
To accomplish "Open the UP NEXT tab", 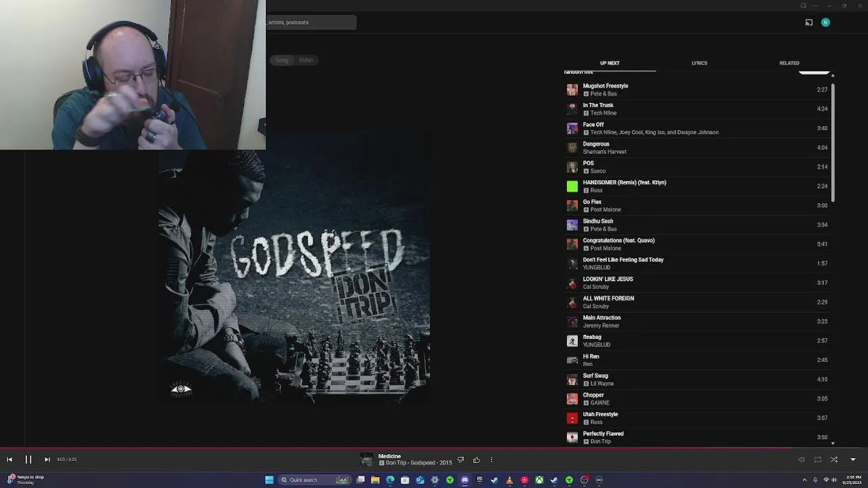I will pos(610,63).
